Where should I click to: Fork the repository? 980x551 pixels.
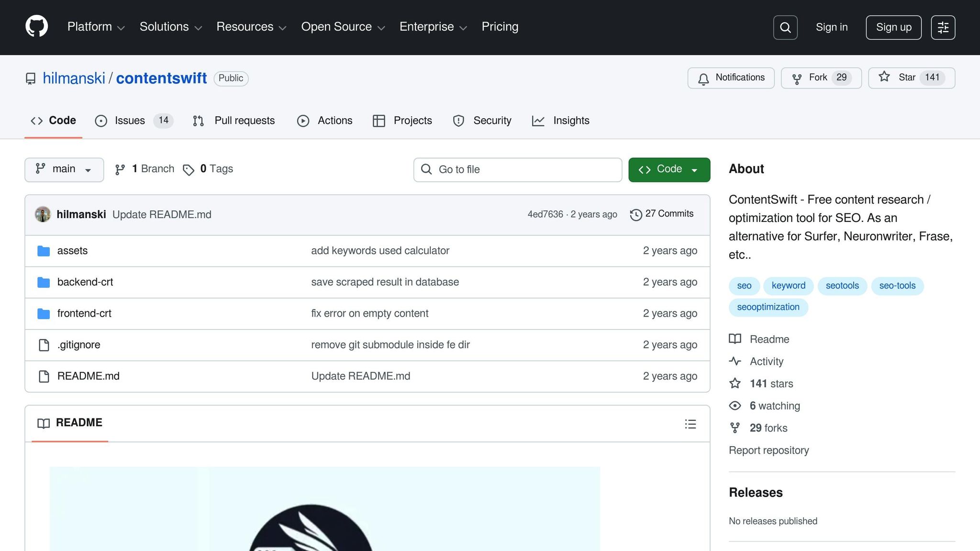[x=821, y=77]
